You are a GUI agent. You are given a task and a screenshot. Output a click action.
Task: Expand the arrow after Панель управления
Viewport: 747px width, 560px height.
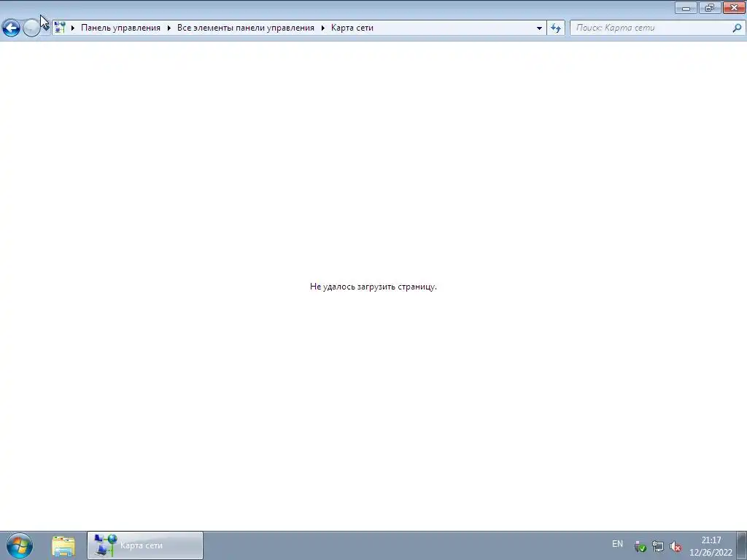coord(169,28)
